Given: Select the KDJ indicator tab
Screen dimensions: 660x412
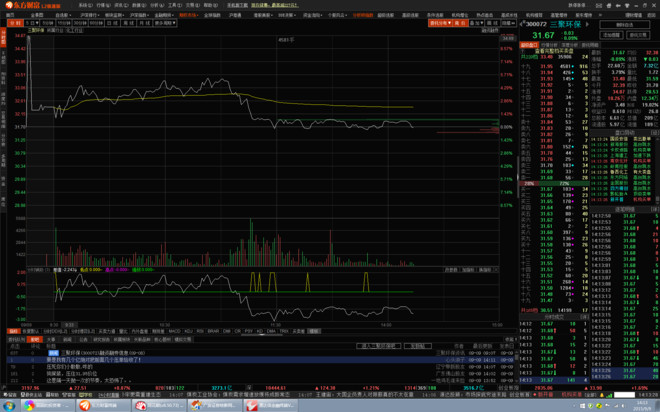Looking at the screenshot, I should point(189,331).
